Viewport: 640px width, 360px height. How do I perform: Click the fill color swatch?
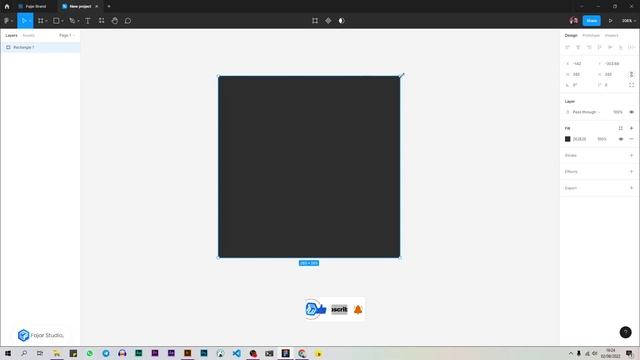567,139
